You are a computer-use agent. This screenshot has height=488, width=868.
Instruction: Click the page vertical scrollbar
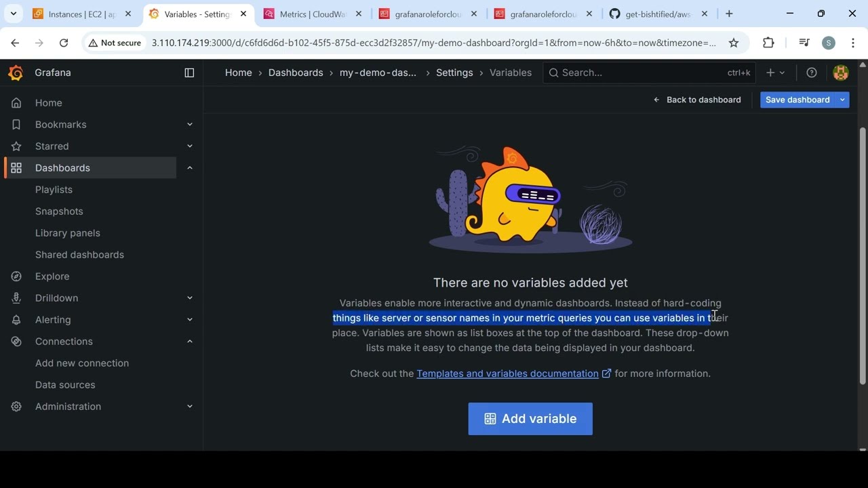(863, 256)
